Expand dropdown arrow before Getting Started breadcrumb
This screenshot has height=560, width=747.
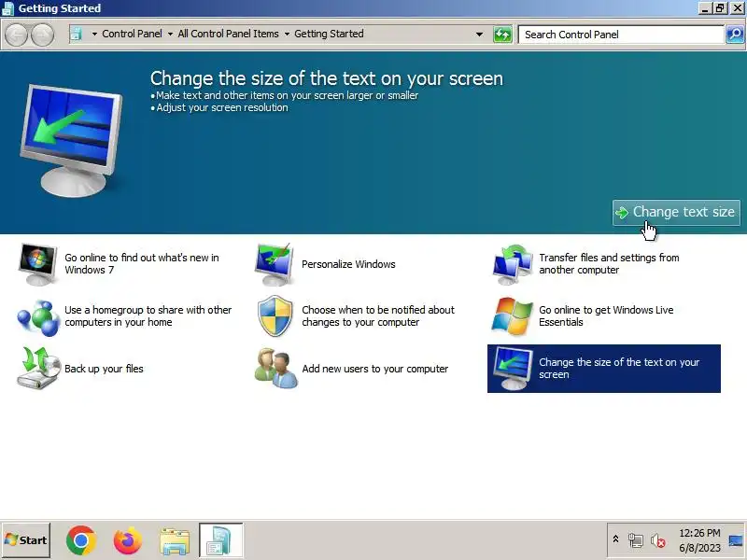point(287,35)
